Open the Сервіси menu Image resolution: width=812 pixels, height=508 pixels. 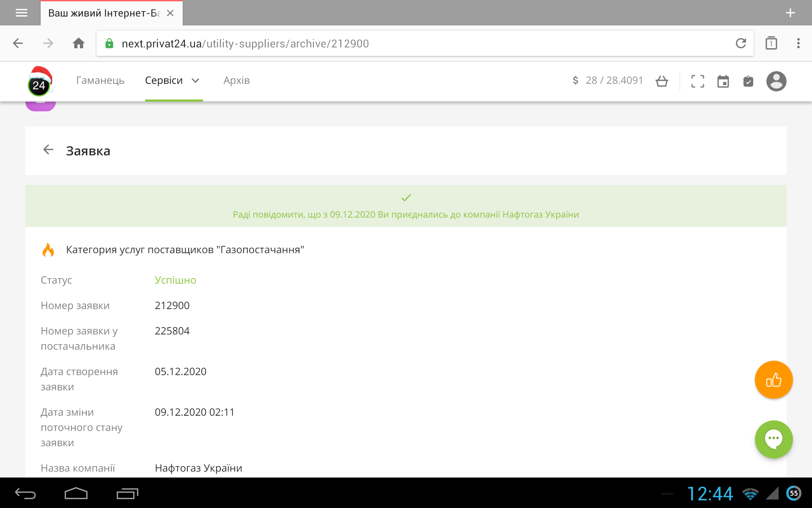164,80
